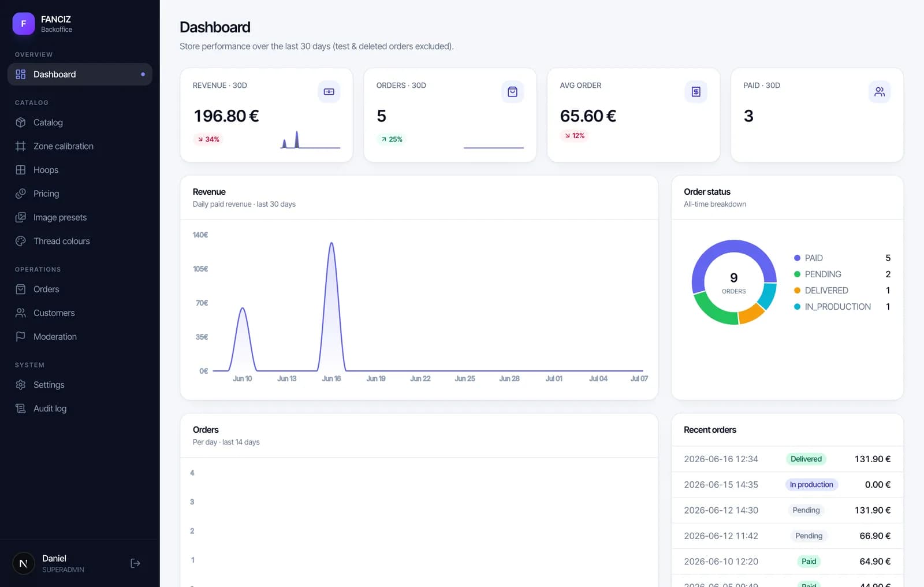Open the Dashboard grid icon
Viewport: 924px width, 587px height.
tap(21, 74)
